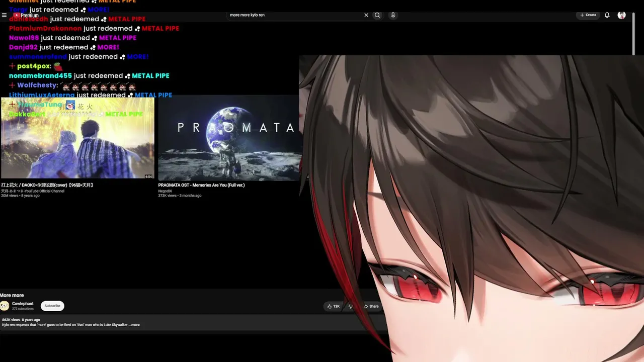Expand the description with '...more'
644x362 pixels.
coord(134,325)
